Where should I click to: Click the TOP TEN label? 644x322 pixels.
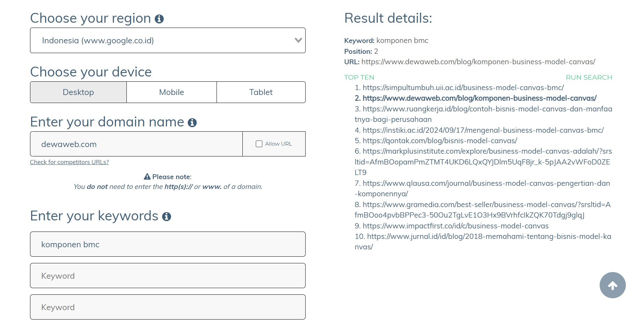tap(359, 77)
